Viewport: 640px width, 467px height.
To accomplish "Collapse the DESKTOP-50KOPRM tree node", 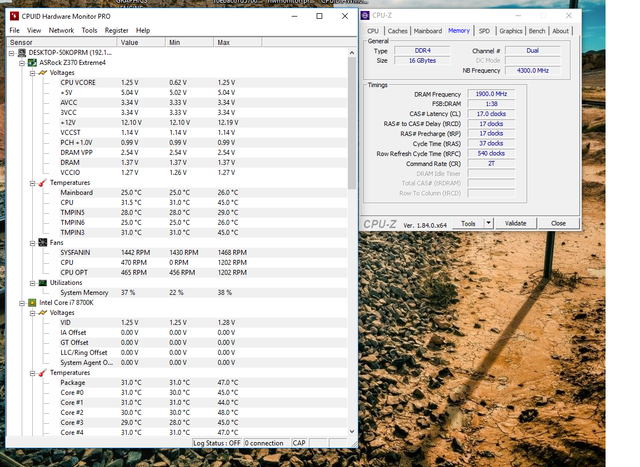I will (12, 53).
